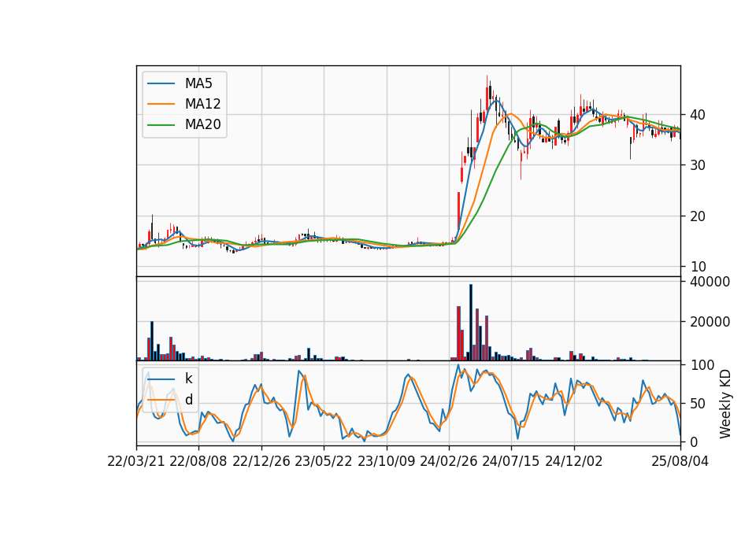Click the price axis value 30
756x543 pixels.
click(697, 165)
